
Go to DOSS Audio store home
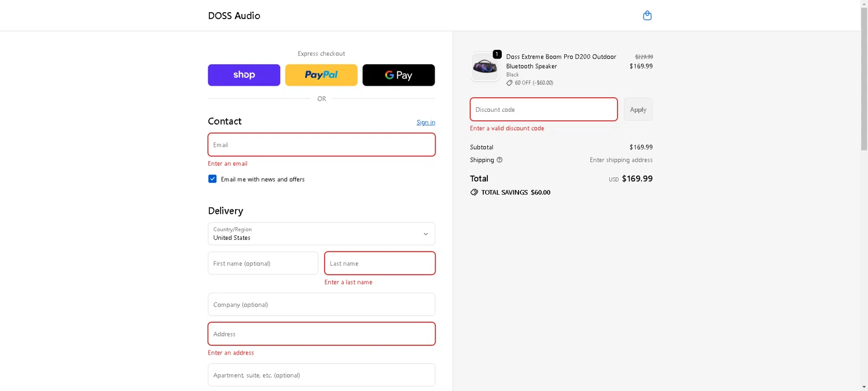(234, 16)
